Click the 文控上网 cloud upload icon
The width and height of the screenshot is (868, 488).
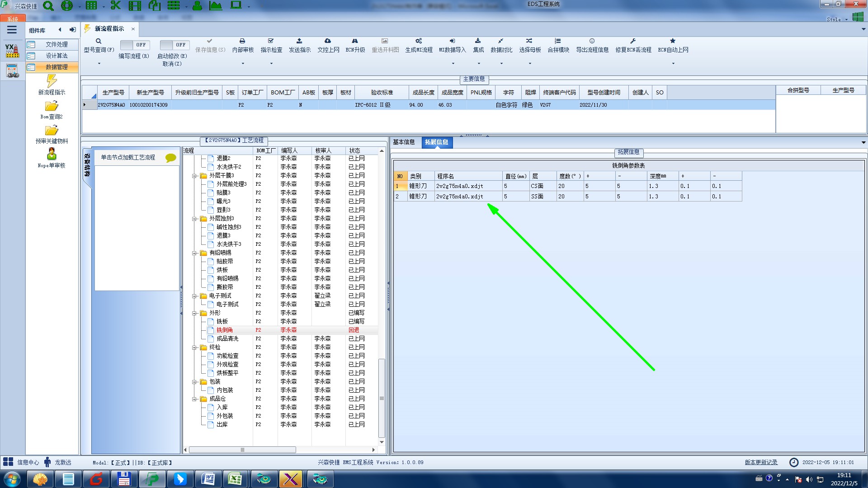tap(328, 41)
